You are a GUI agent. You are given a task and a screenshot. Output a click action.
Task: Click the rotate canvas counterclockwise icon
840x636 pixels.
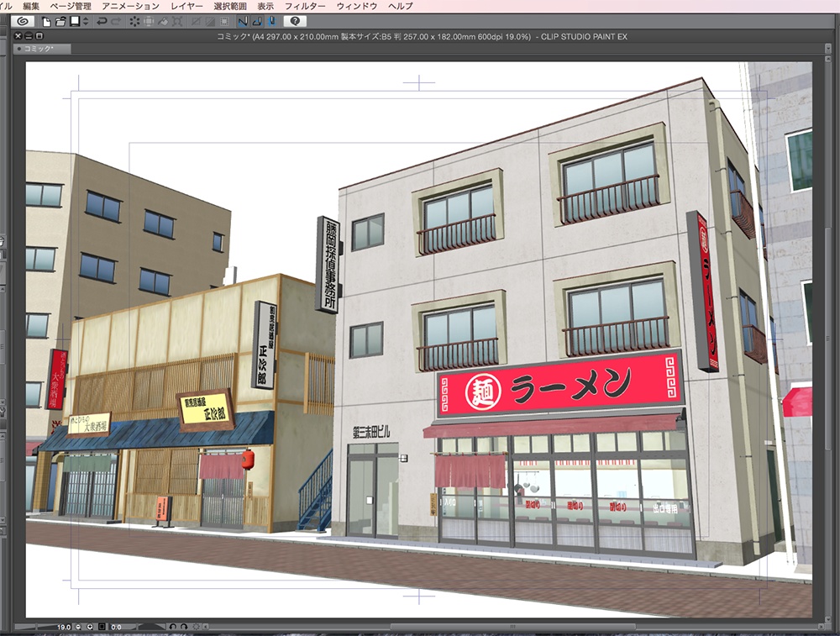(x=172, y=626)
